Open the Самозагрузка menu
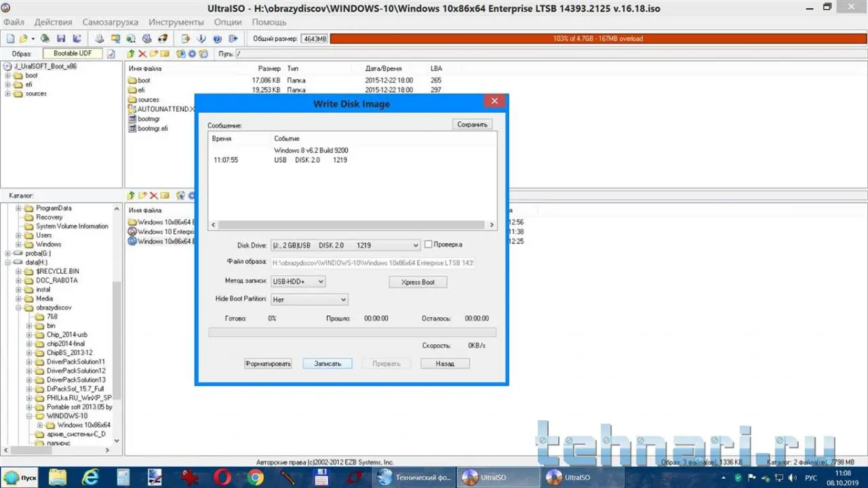The width and height of the screenshot is (868, 488). tap(111, 22)
